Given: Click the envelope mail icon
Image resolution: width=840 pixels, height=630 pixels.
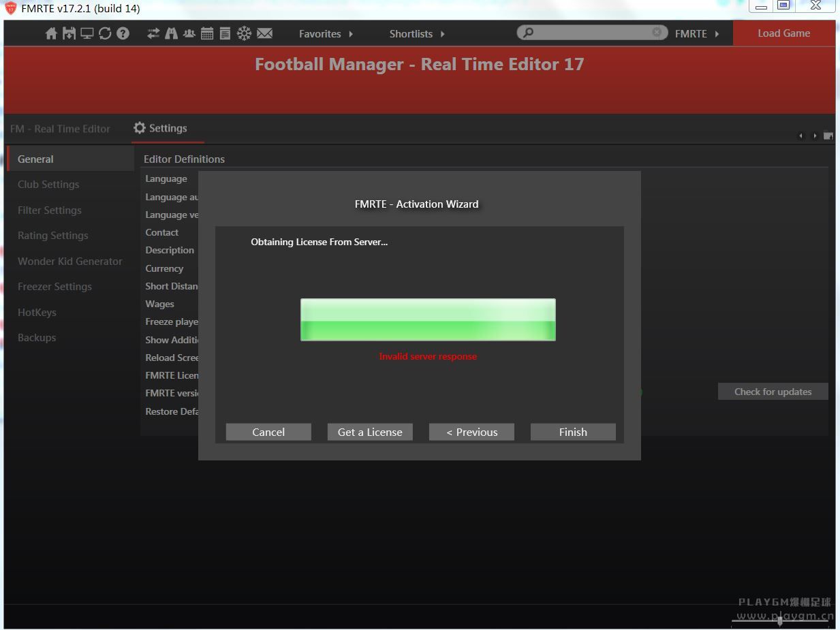Looking at the screenshot, I should [x=265, y=33].
